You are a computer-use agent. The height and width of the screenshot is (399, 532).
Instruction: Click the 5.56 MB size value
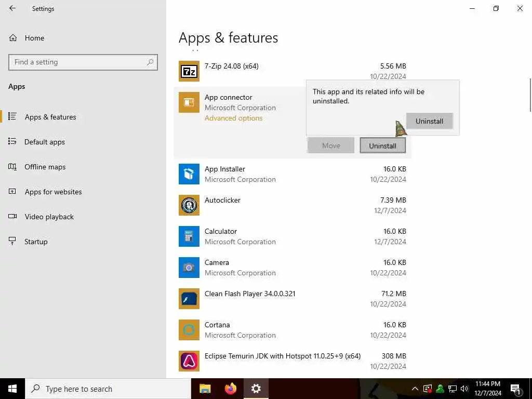tap(393, 66)
